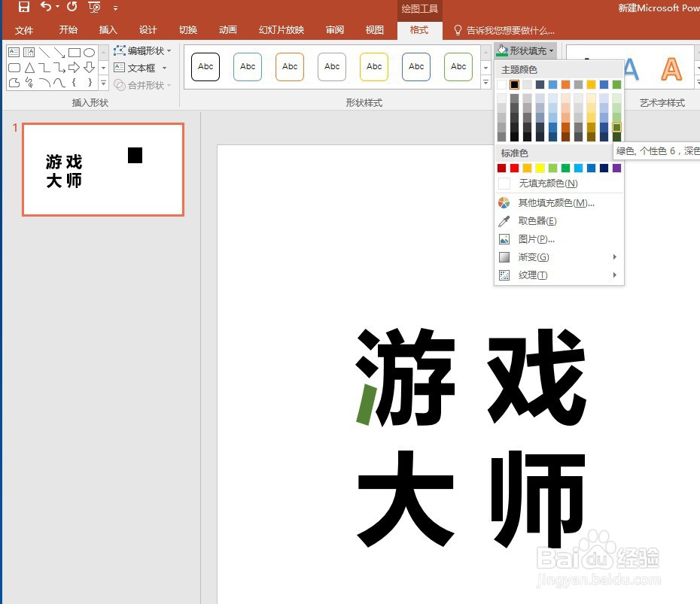Open the Animations (动画) tab
The width and height of the screenshot is (700, 604).
[227, 30]
